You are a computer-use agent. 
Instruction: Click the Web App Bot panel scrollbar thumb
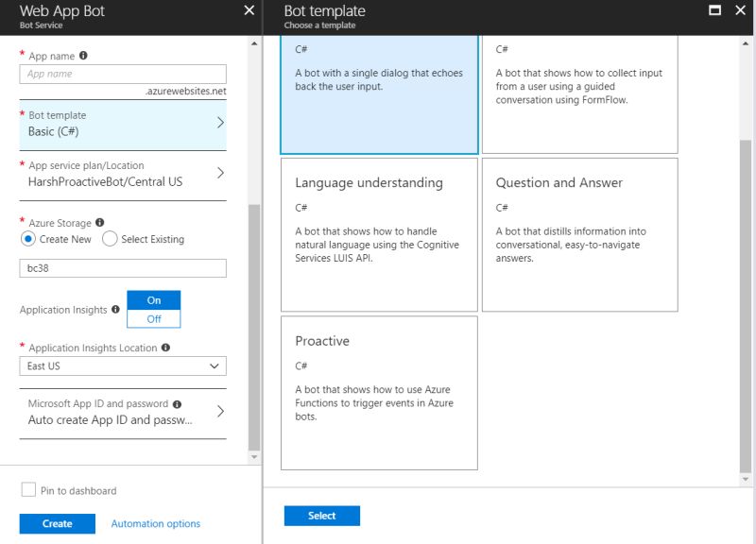click(254, 328)
